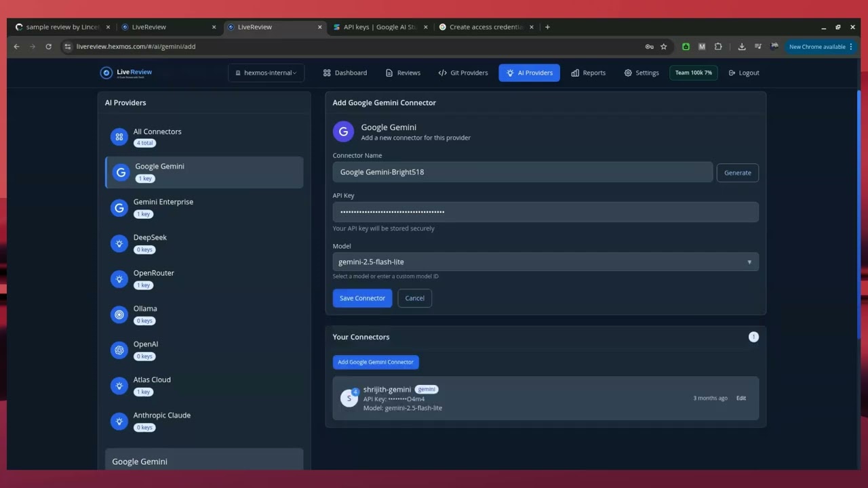
Task: Click the Add Google Gemini Connector button
Action: 376,362
